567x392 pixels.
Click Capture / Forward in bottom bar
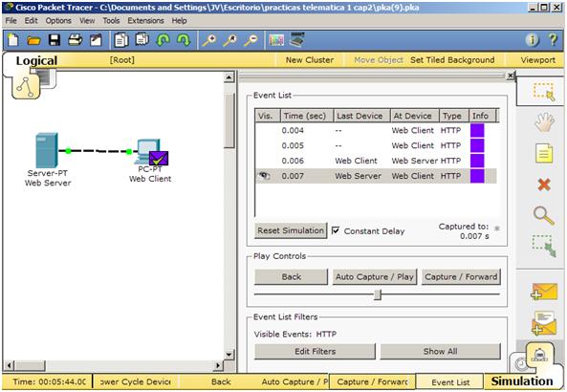(x=372, y=381)
